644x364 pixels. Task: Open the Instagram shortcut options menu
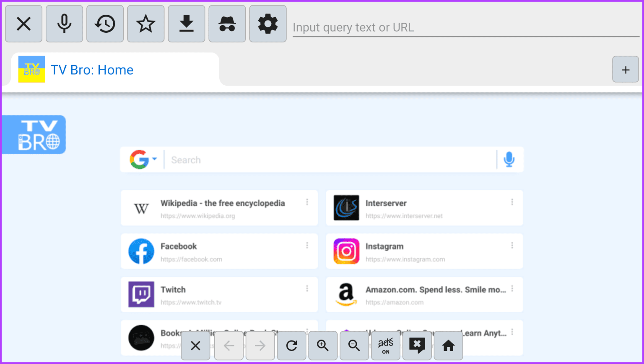point(512,246)
